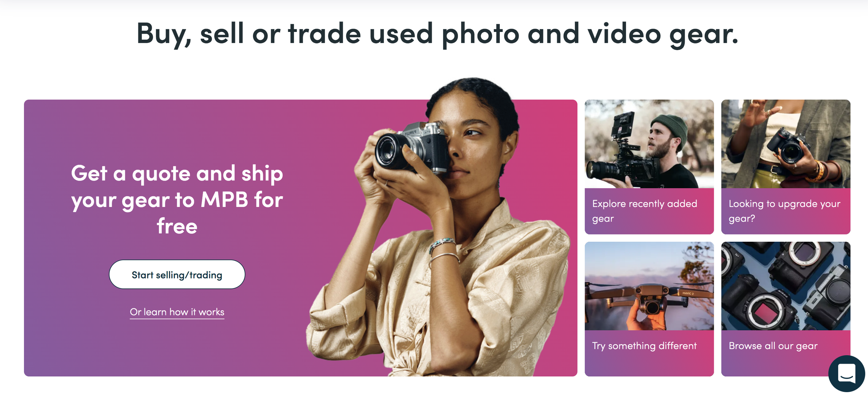Click the person holding DSLR camera photo

click(786, 144)
